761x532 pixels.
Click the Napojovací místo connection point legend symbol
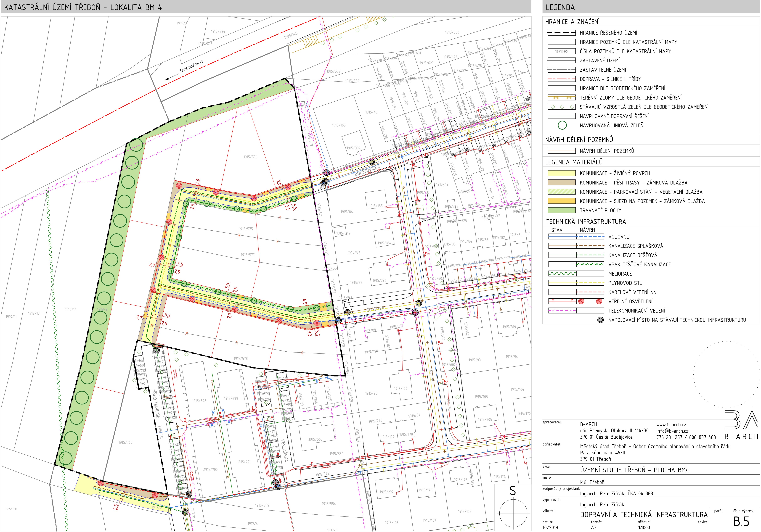[x=600, y=320]
